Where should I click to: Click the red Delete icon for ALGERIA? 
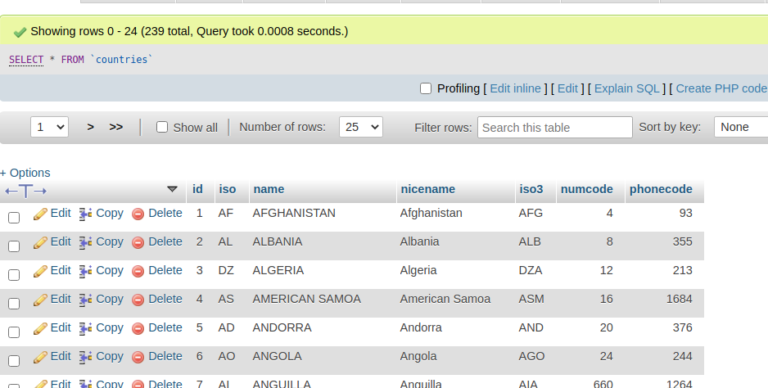coord(138,271)
